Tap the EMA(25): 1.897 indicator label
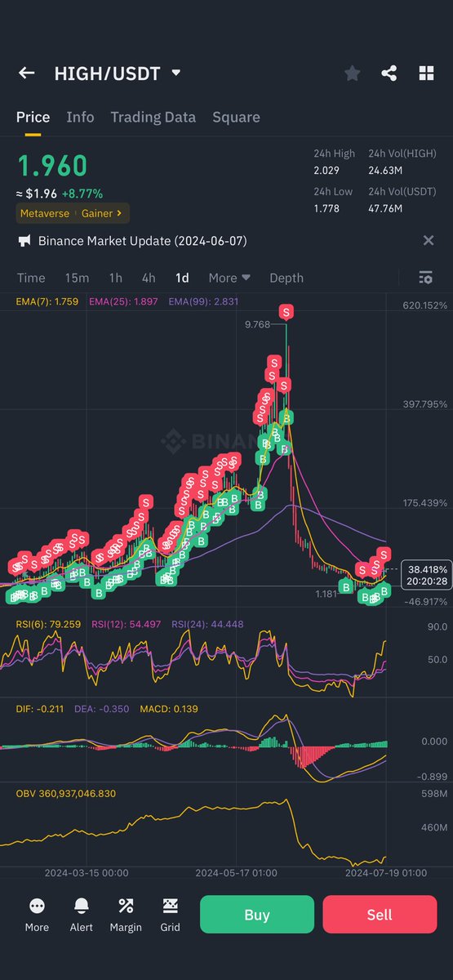Viewport: 453px width, 980px height. 124,301
